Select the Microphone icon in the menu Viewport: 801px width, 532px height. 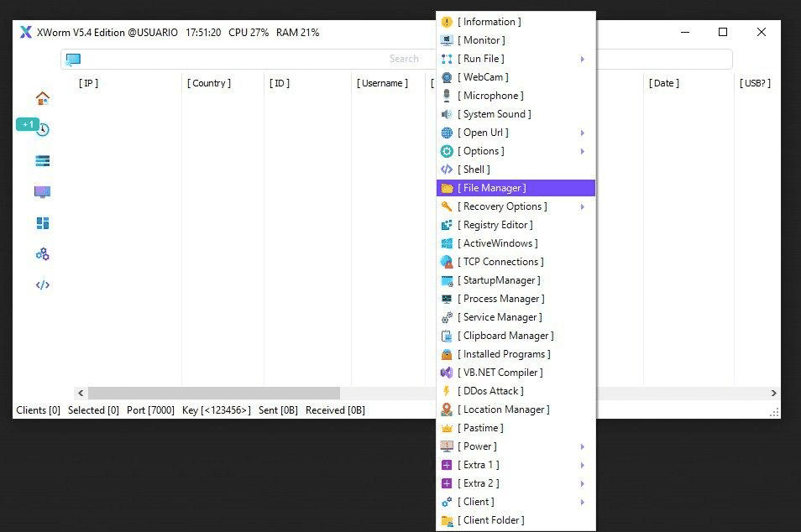point(447,96)
